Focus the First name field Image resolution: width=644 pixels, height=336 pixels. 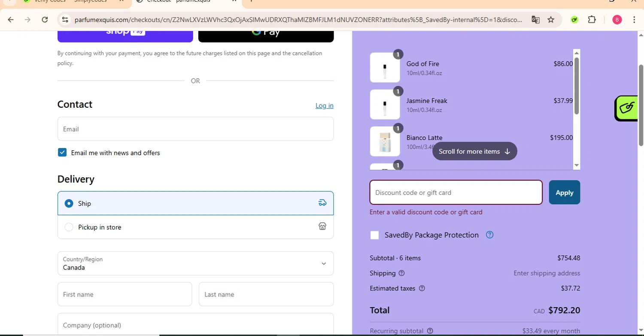point(125,294)
